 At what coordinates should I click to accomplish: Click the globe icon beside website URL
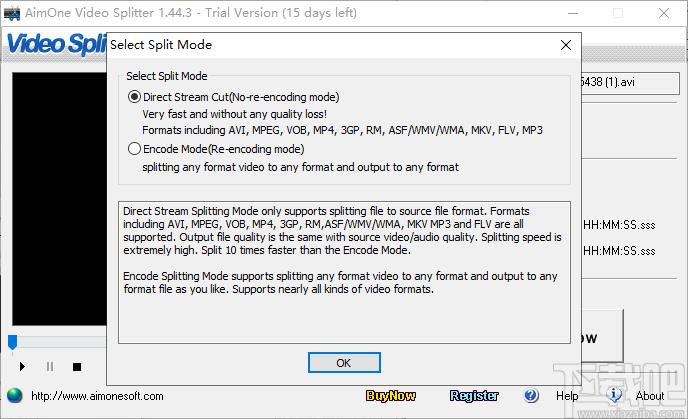(x=14, y=395)
